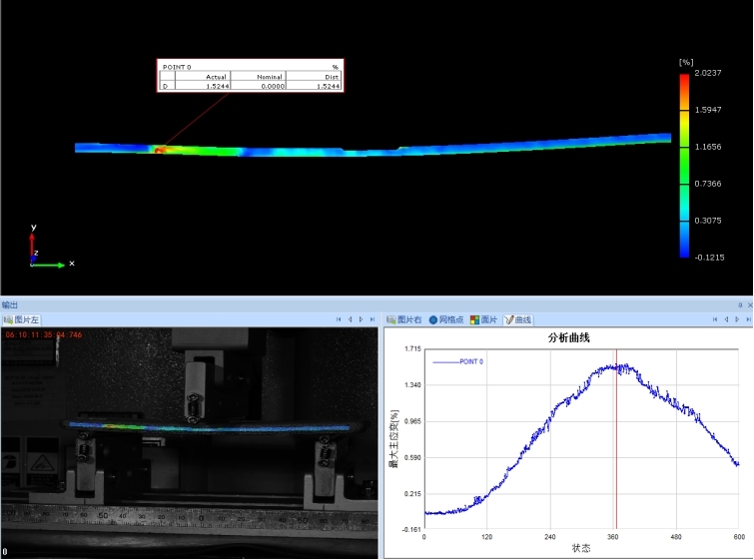754x560 pixels.
Task: Click the red strain hotspot on the beam
Action: [x=160, y=150]
